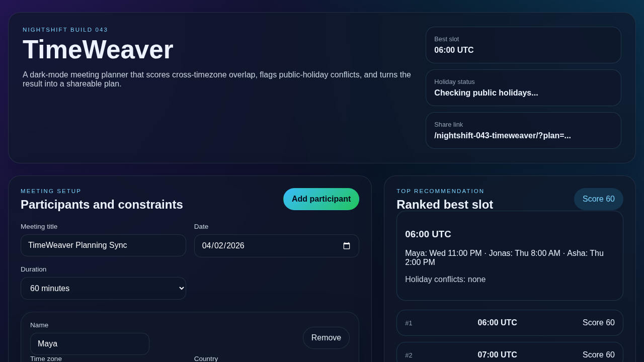Click the Holiday status card

(x=523, y=87)
